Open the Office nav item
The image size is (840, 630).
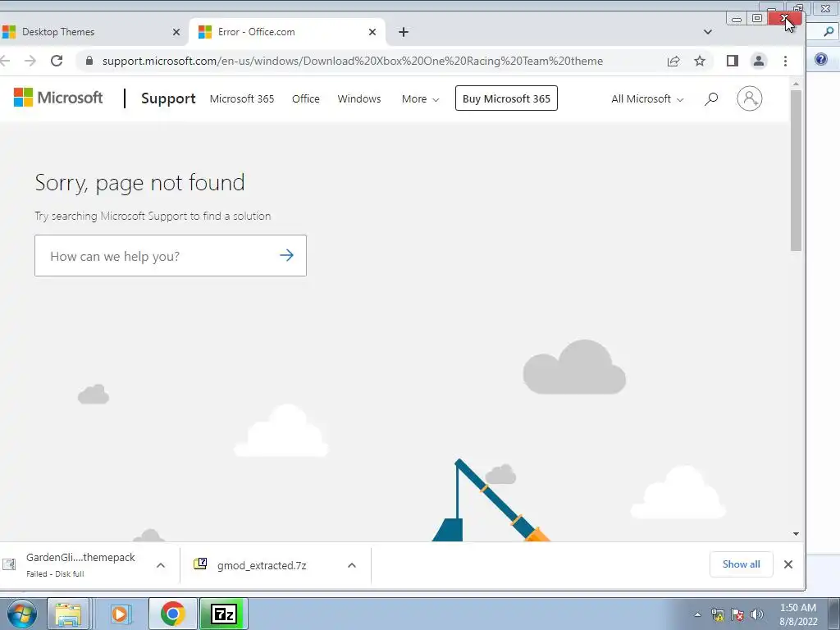[305, 98]
